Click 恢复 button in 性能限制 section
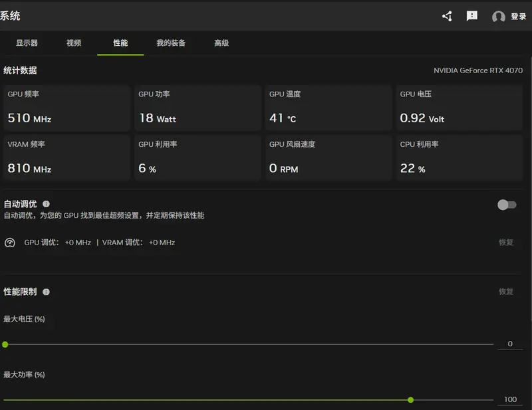 (506, 292)
